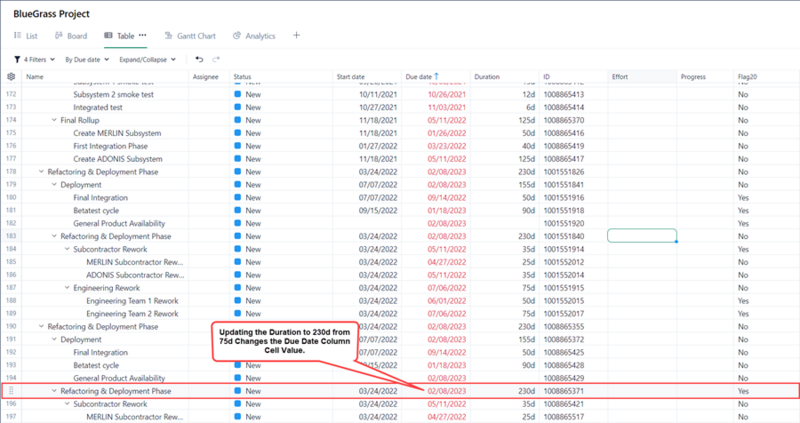This screenshot has height=423, width=800.
Task: Collapse Subcontractor Rework row 196
Action: 67,404
